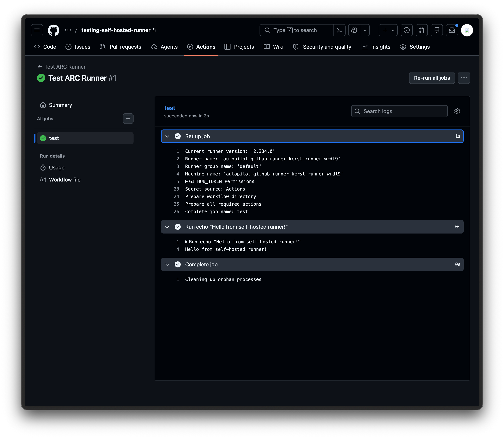Viewport: 504px width, 438px height.
Task: Collapse the Run echo step
Action: (x=312, y=227)
